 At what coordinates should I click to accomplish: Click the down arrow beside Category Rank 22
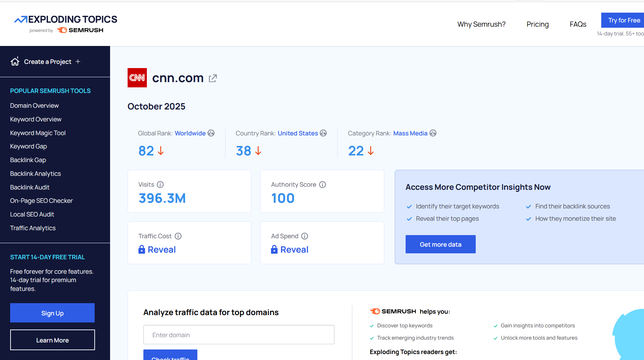point(371,151)
